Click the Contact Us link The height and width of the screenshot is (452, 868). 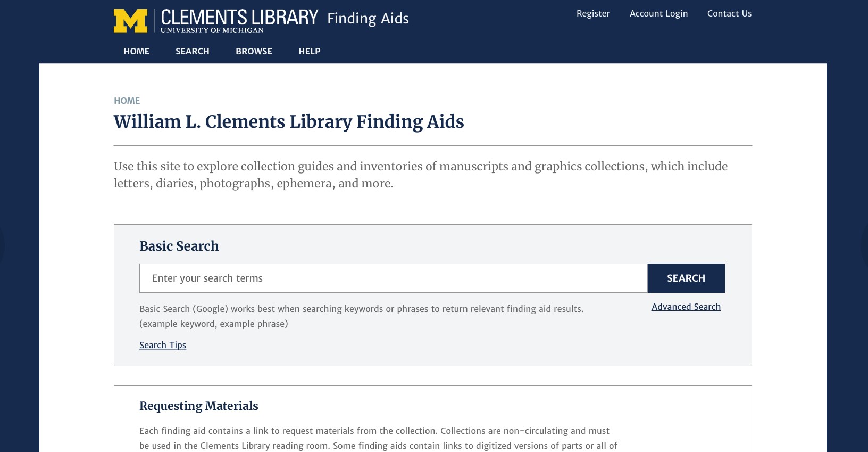(729, 13)
